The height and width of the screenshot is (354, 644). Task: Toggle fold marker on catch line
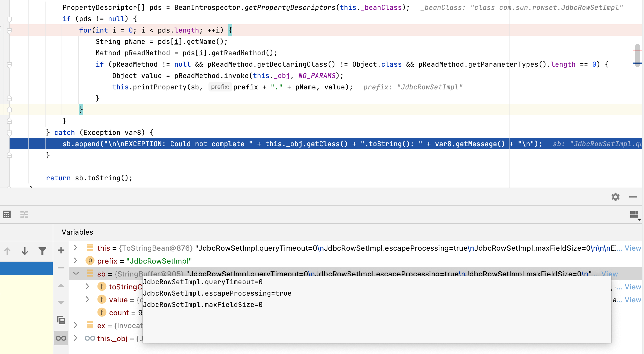click(9, 133)
